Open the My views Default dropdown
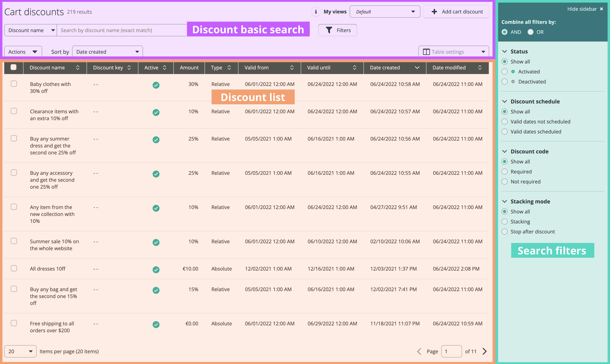 [x=385, y=12]
